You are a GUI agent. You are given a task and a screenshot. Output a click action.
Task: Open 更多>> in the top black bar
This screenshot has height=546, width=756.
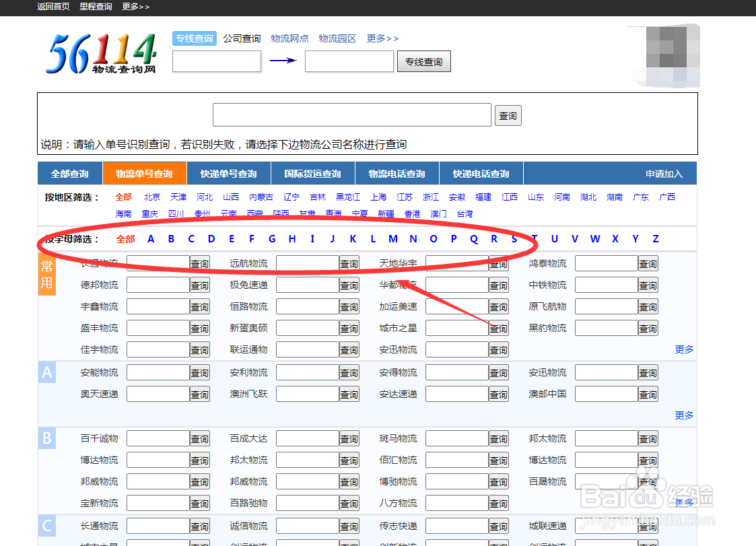(x=135, y=6)
